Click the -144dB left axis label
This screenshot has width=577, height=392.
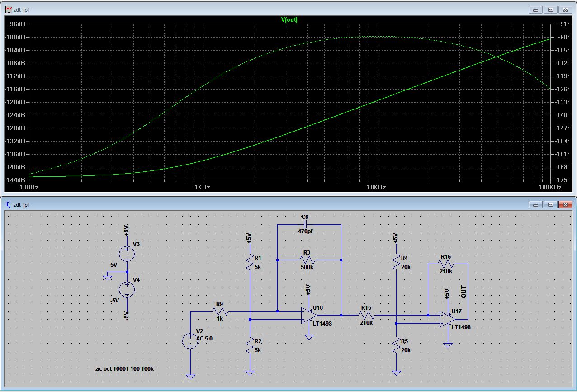(15, 179)
